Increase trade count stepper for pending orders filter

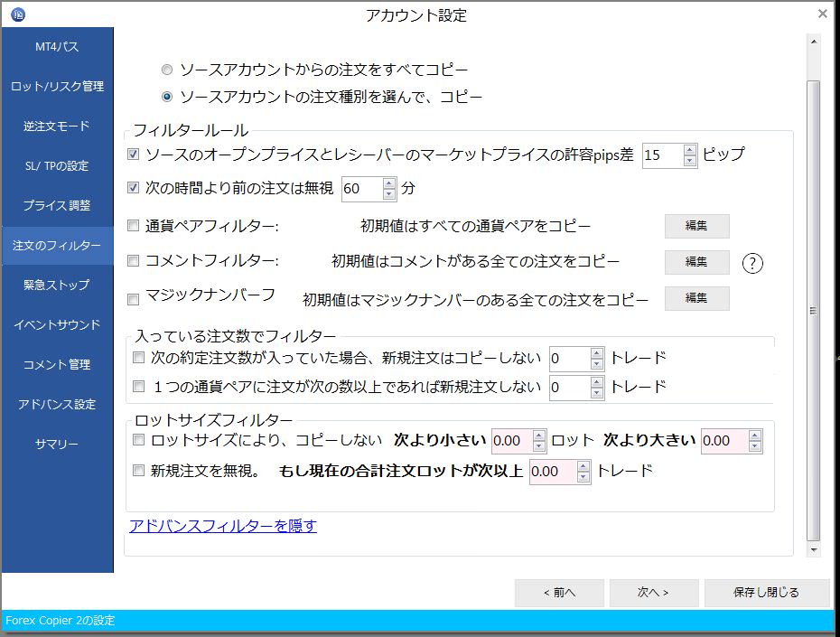(x=595, y=355)
